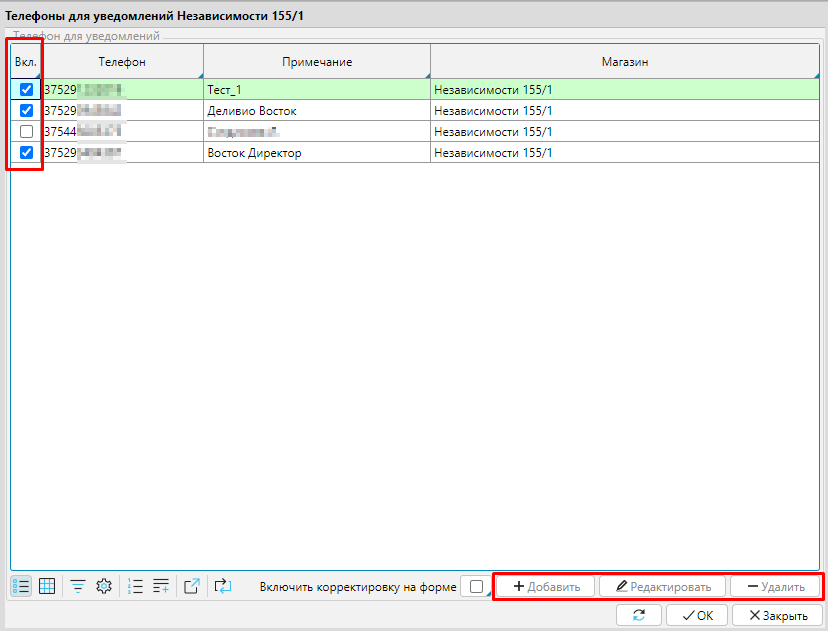Click the export to external window icon
The height and width of the screenshot is (631, 828).
(192, 587)
